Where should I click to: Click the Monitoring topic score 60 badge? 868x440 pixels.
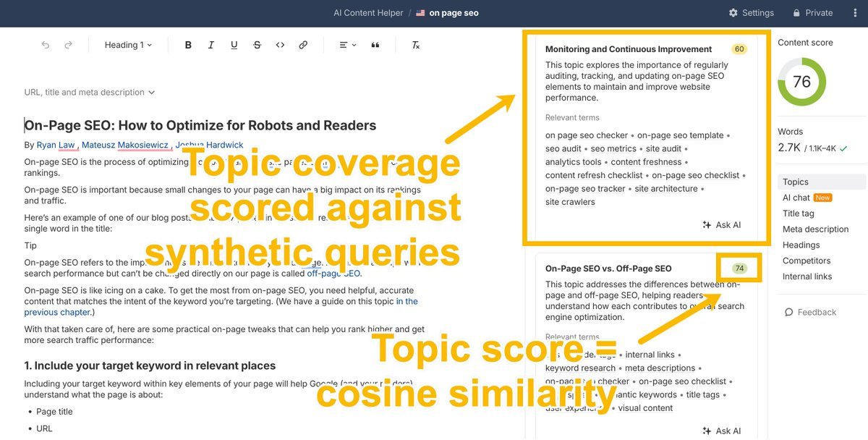[739, 49]
